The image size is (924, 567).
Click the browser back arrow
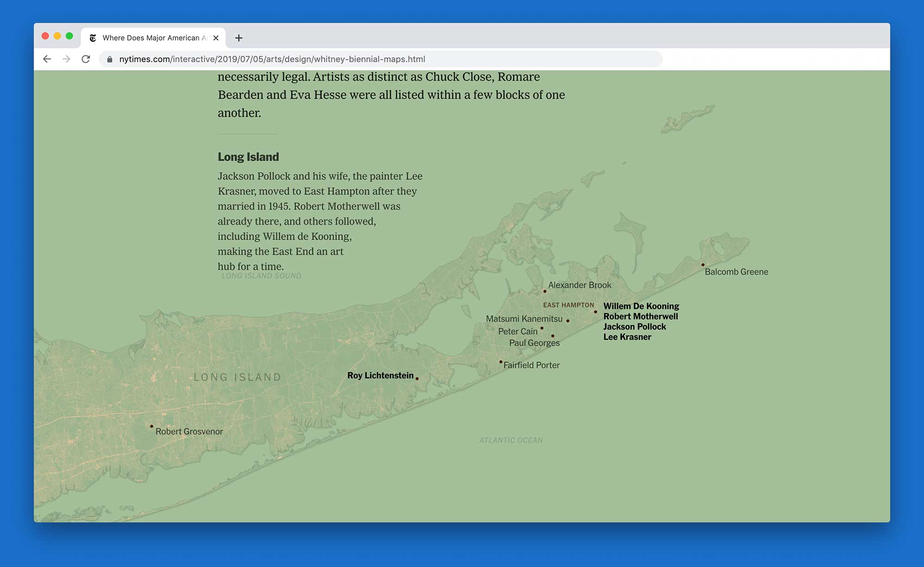(x=47, y=59)
